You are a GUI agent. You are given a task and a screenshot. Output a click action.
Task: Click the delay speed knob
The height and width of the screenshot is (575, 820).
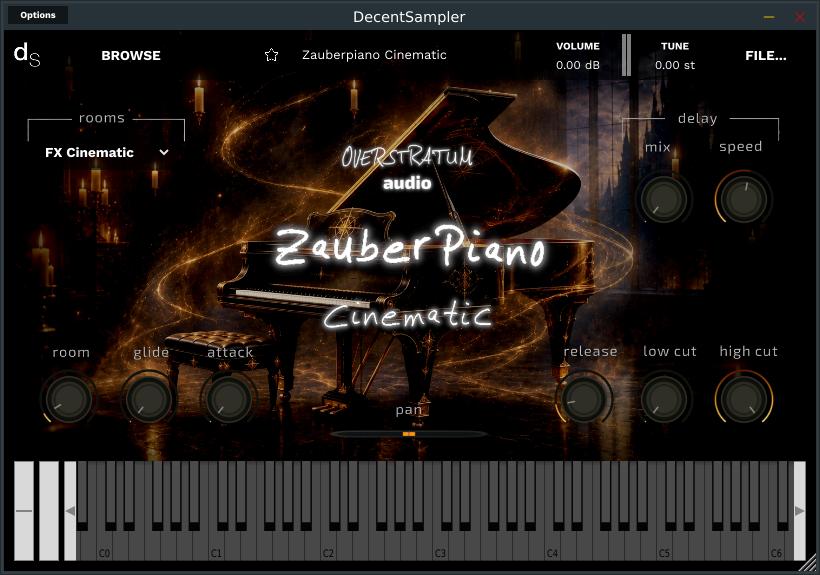coord(744,199)
